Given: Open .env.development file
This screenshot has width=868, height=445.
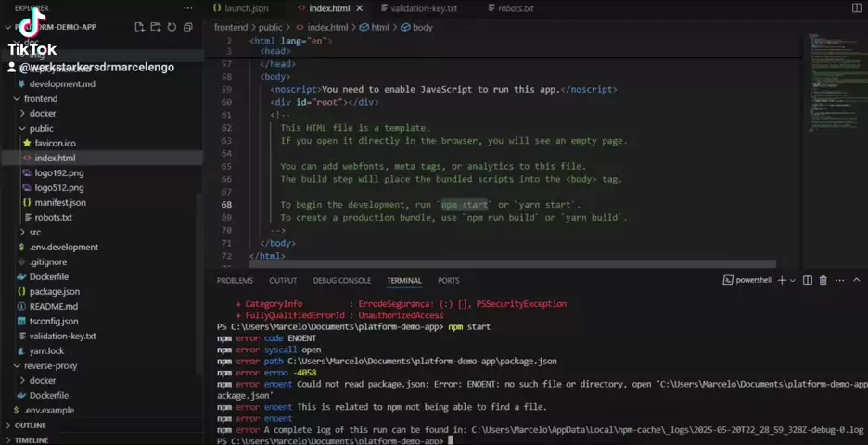Looking at the screenshot, I should [x=64, y=248].
